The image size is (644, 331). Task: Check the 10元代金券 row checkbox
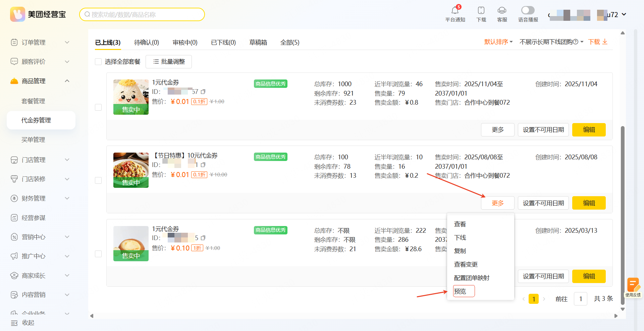pyautogui.click(x=98, y=180)
